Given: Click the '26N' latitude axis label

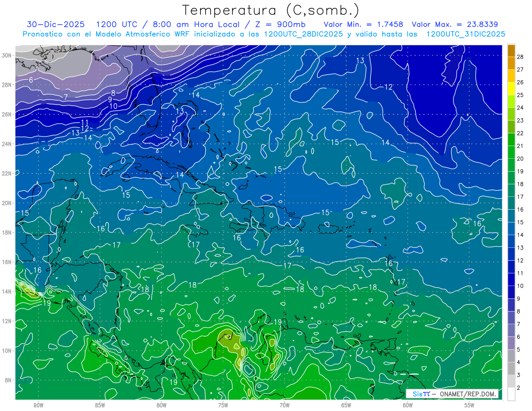Looking at the screenshot, I should pyautogui.click(x=8, y=114).
